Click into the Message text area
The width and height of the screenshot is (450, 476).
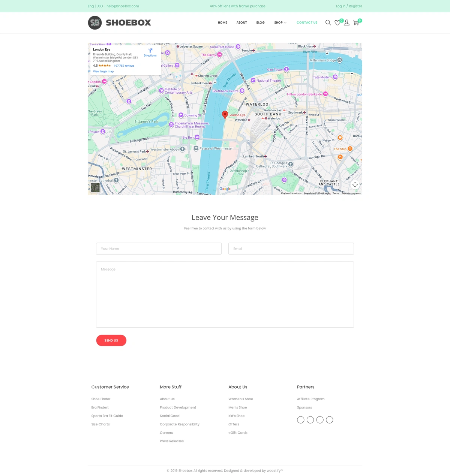point(225,295)
